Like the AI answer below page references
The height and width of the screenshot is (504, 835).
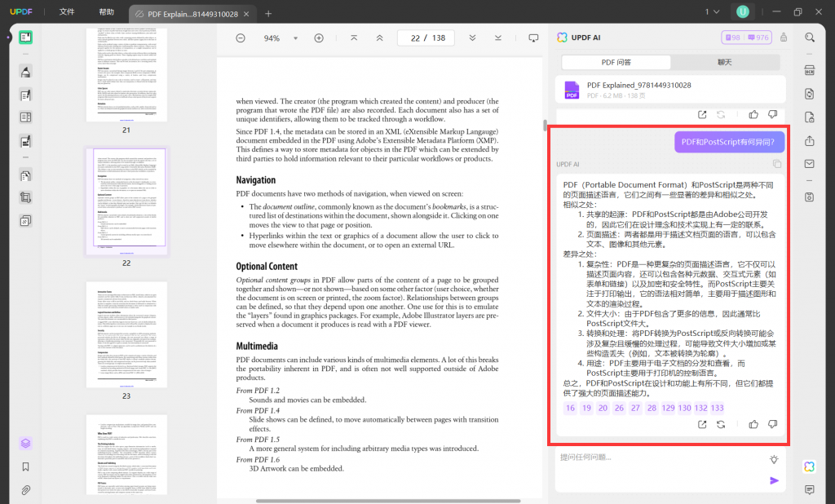[753, 425]
